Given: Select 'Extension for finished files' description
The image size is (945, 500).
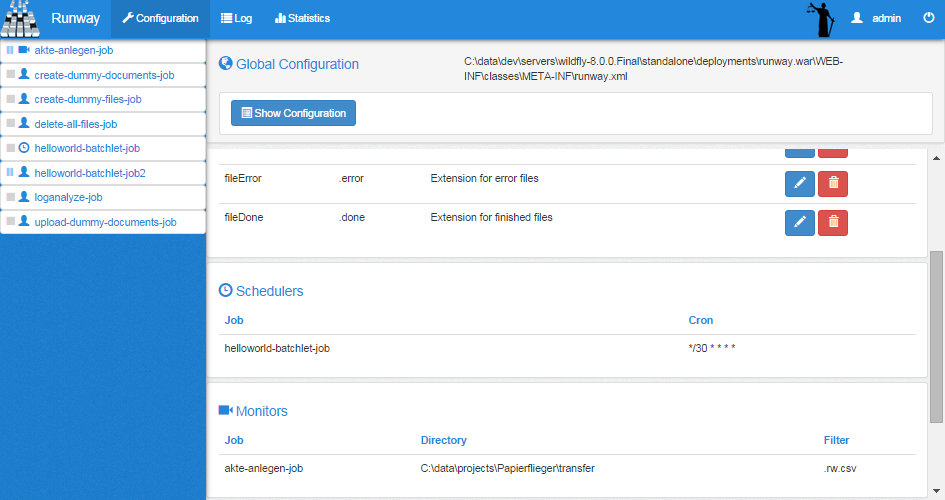Looking at the screenshot, I should tap(491, 217).
